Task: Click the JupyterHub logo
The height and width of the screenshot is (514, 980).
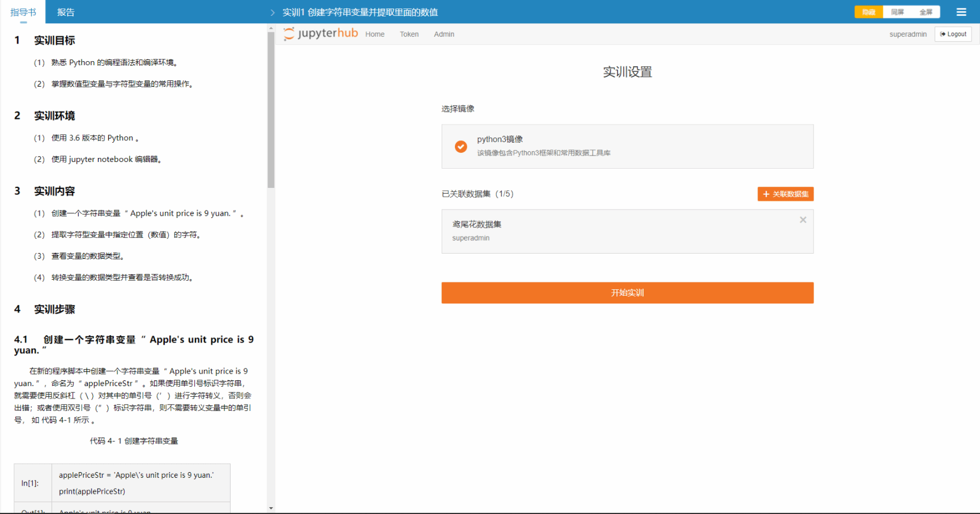Action: point(321,33)
